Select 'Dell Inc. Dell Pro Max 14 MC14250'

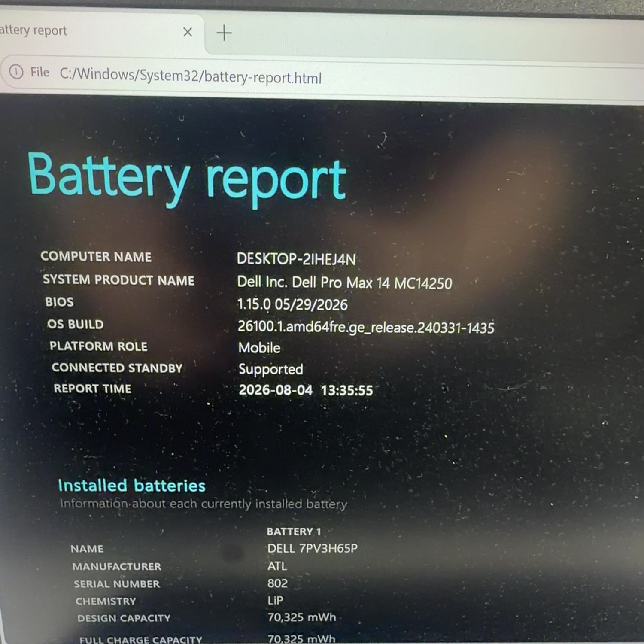click(345, 283)
